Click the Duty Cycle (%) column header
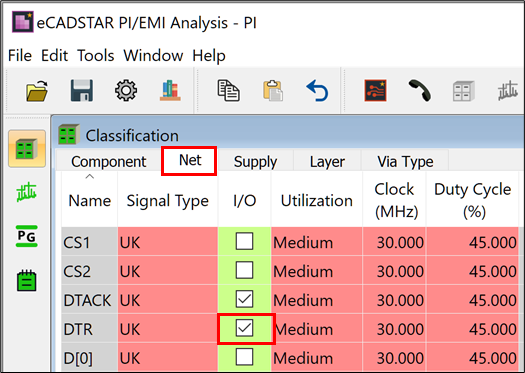This screenshot has height=373, width=525. (x=472, y=200)
